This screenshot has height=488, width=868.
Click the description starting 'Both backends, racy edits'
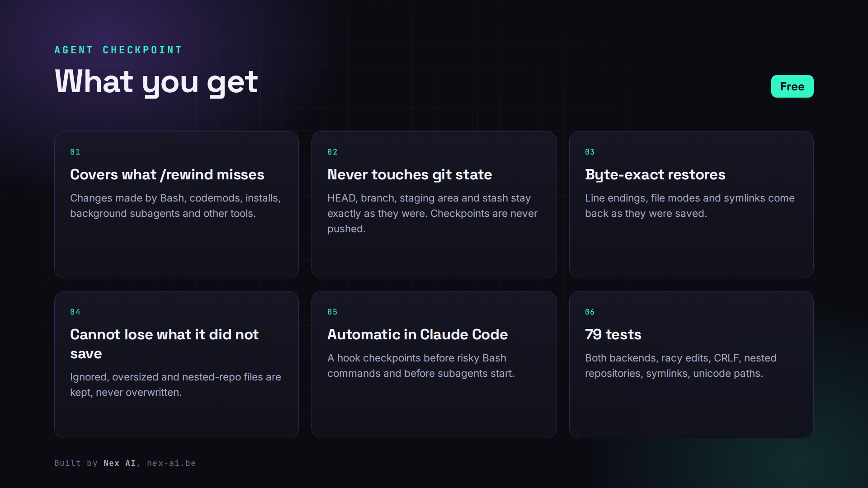pos(680,366)
